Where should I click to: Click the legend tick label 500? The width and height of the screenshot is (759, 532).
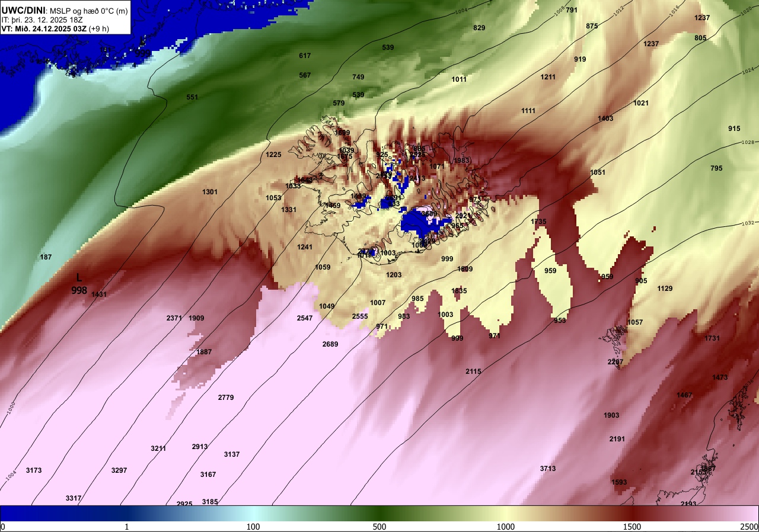click(379, 527)
